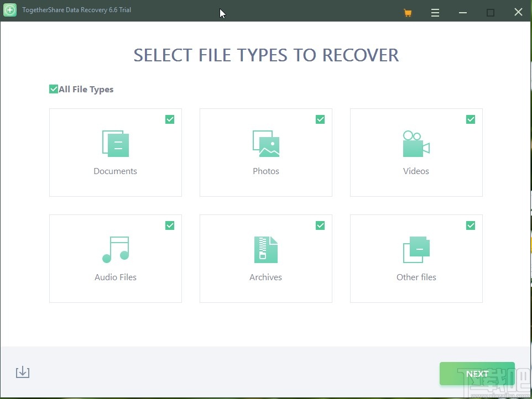Click the SELECT FILE TYPES heading
This screenshot has height=399, width=532.
pyautogui.click(x=265, y=55)
